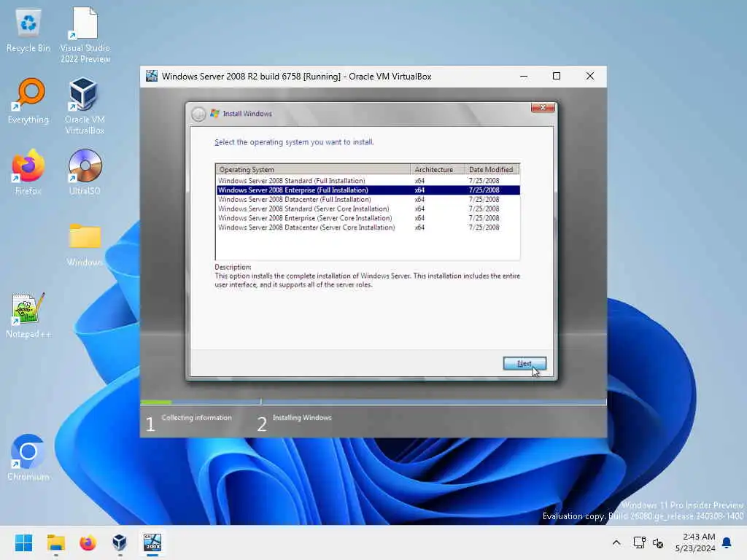Click Next to continue setup
Screen dimensions: 747x560
(525, 363)
